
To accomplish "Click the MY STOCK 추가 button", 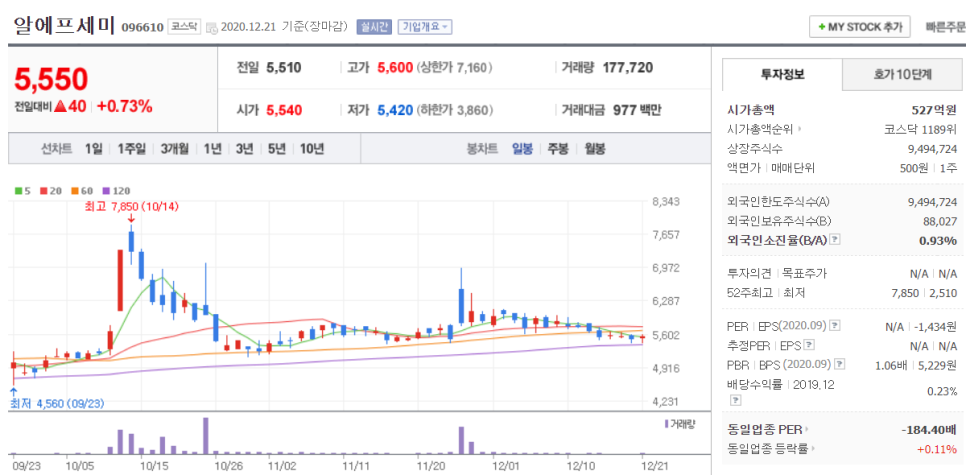I will [x=860, y=27].
